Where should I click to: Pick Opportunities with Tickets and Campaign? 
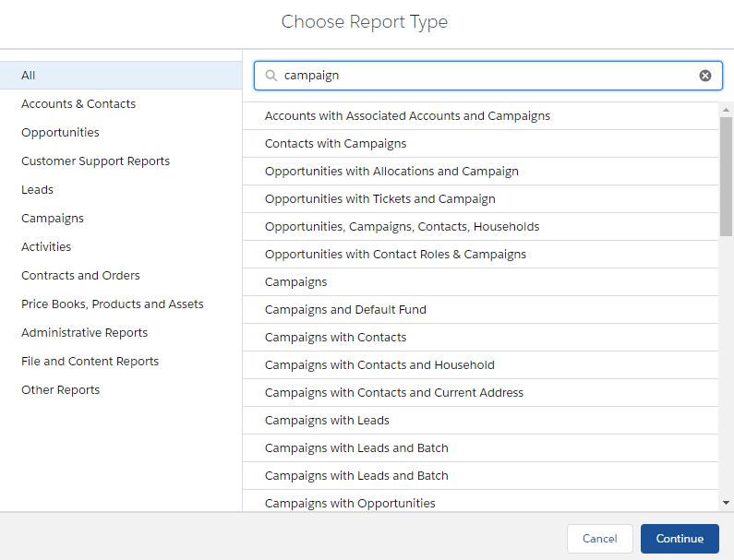point(379,199)
